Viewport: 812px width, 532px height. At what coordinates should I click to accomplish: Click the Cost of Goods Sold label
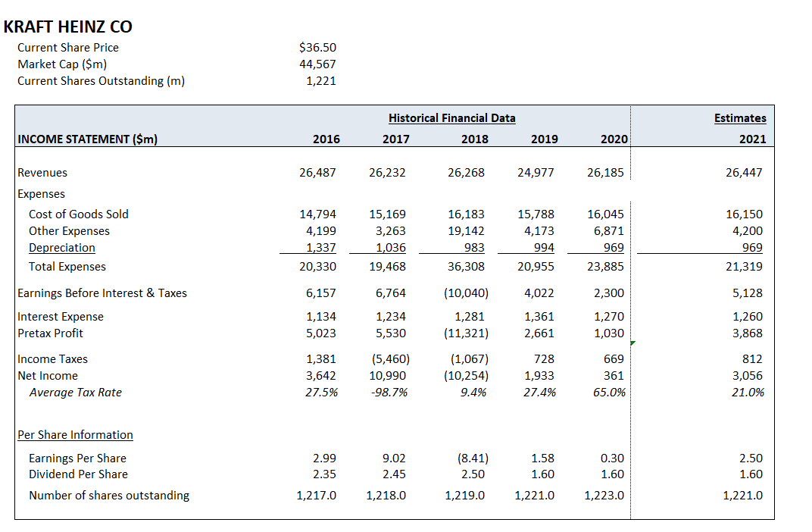coord(79,214)
